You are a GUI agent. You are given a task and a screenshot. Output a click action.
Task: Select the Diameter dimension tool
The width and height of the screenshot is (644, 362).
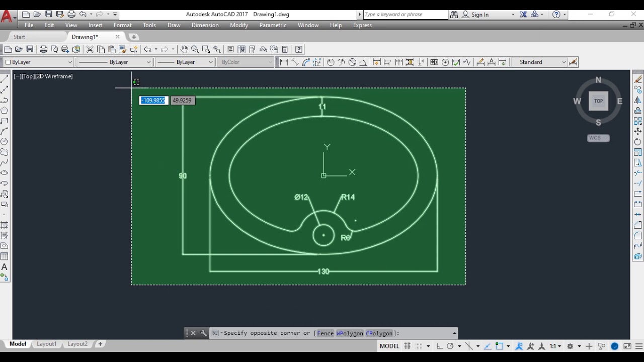click(352, 62)
